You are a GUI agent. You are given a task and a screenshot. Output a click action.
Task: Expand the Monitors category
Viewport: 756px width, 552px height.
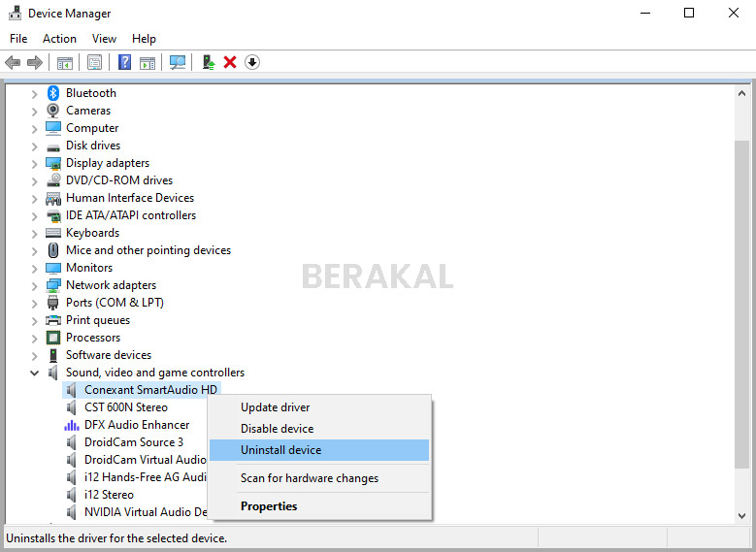[34, 269]
